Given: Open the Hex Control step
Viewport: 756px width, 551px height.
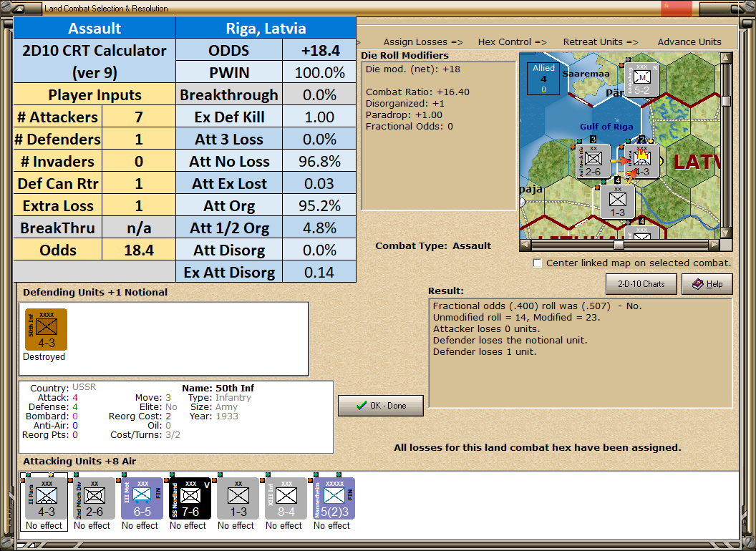Looking at the screenshot, I should point(512,42).
